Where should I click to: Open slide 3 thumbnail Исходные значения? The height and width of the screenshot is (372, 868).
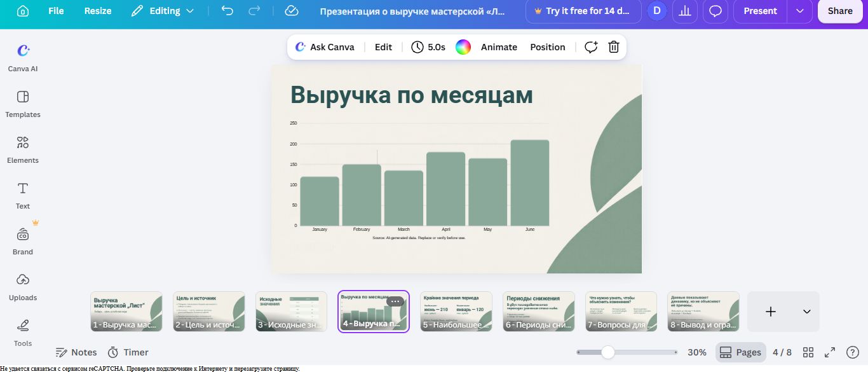tap(292, 312)
